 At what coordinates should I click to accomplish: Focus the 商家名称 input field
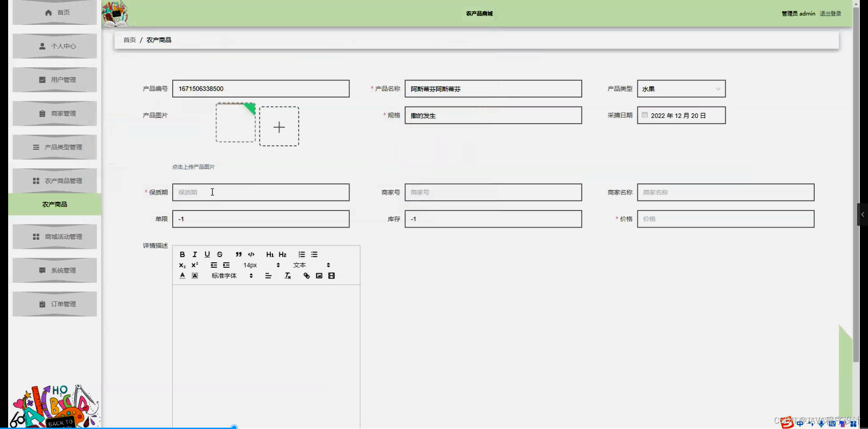726,192
